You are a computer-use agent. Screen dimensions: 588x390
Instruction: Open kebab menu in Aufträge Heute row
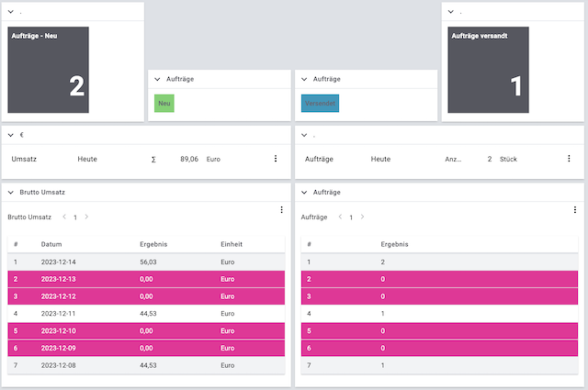[569, 159]
